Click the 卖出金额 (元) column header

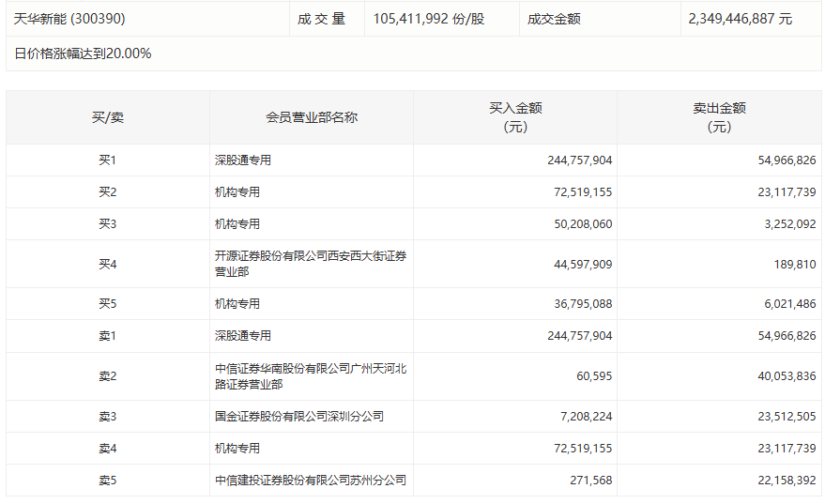point(719,117)
